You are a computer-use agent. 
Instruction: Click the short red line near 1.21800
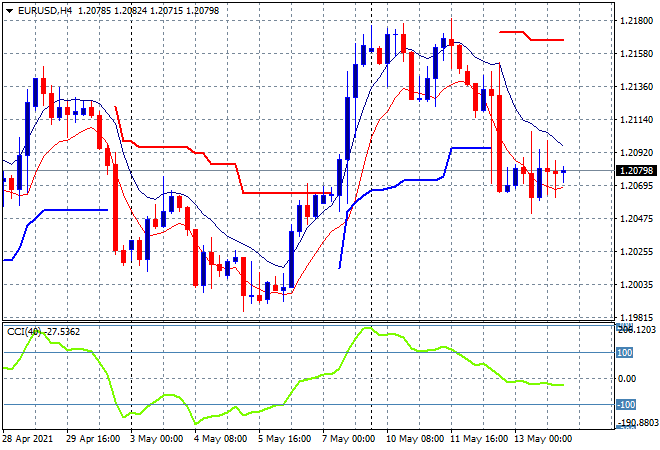click(531, 36)
